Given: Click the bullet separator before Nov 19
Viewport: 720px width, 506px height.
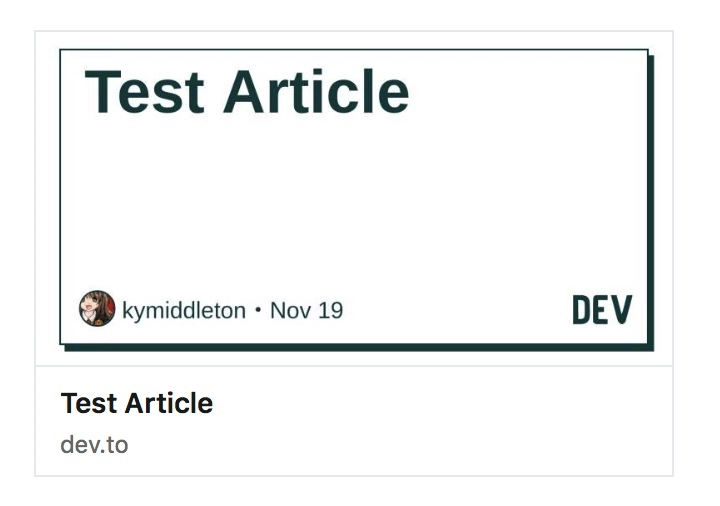Looking at the screenshot, I should coord(258,310).
